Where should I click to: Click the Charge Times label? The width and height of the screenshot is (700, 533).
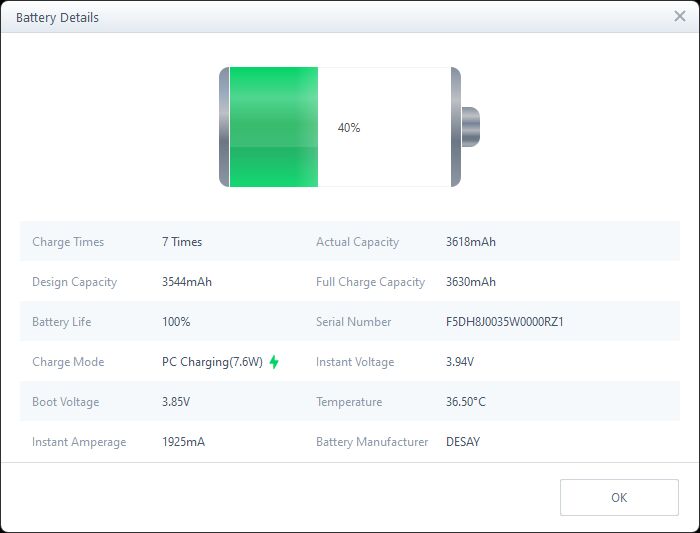(68, 242)
